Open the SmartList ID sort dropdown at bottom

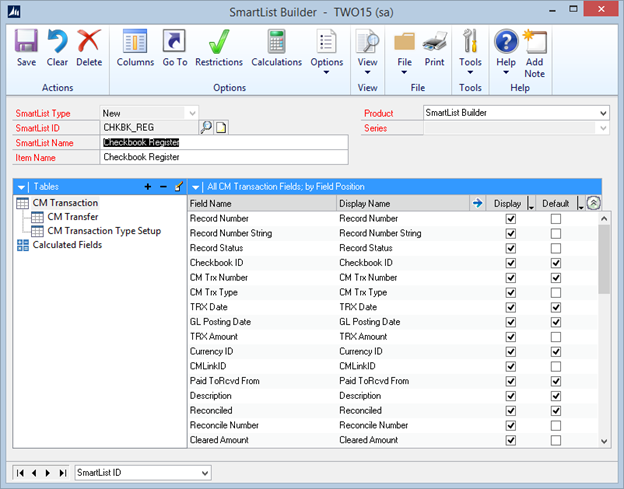205,473
